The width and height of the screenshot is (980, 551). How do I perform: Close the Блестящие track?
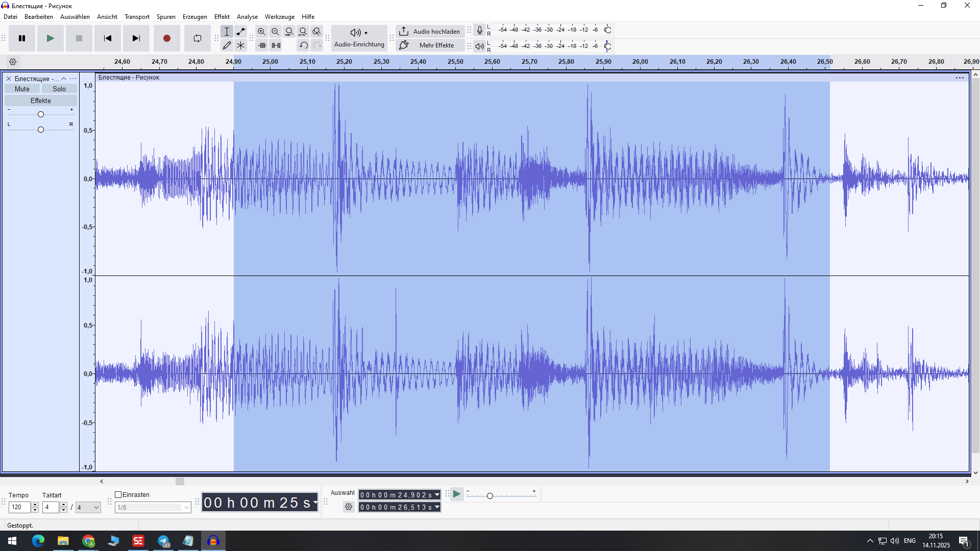(x=9, y=79)
